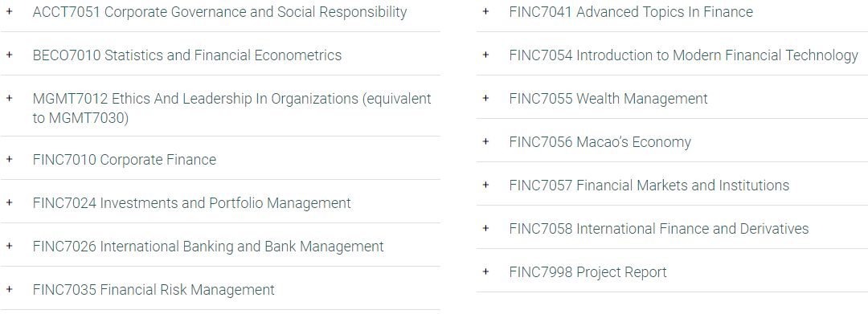Expand ACCT7051 Corporate Governance plus icon
The image size is (868, 314).
point(10,11)
